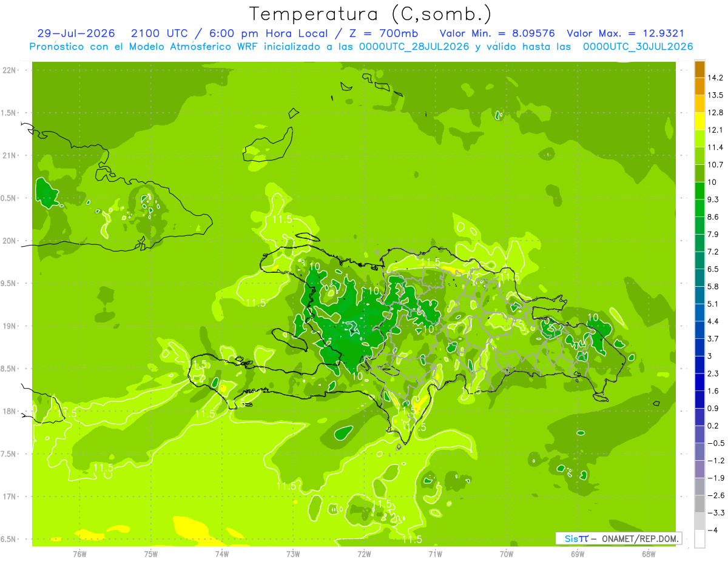Pick the purple legend swatch between -1.9 and -1.2
Image resolution: width=728 pixels, height=562 pixels.
pos(699,469)
